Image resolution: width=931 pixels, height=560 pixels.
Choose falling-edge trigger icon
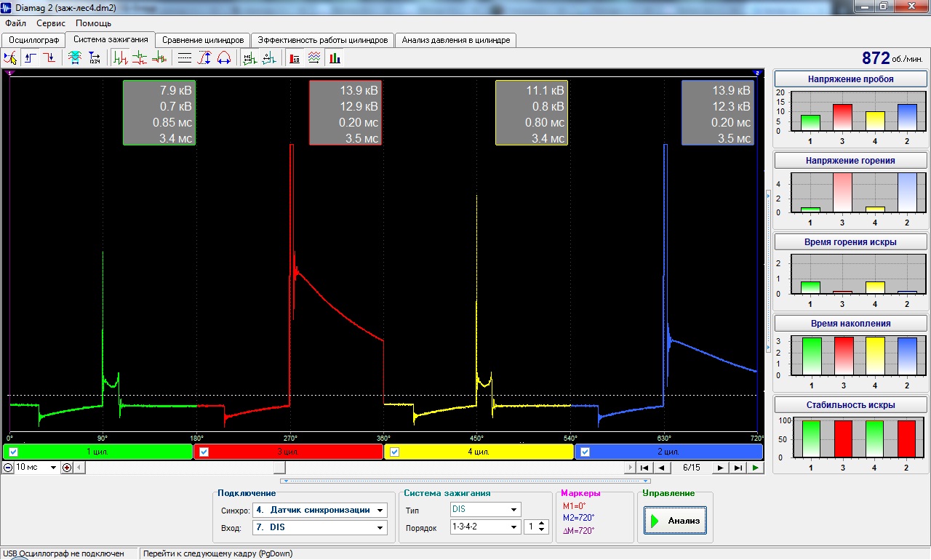point(49,58)
